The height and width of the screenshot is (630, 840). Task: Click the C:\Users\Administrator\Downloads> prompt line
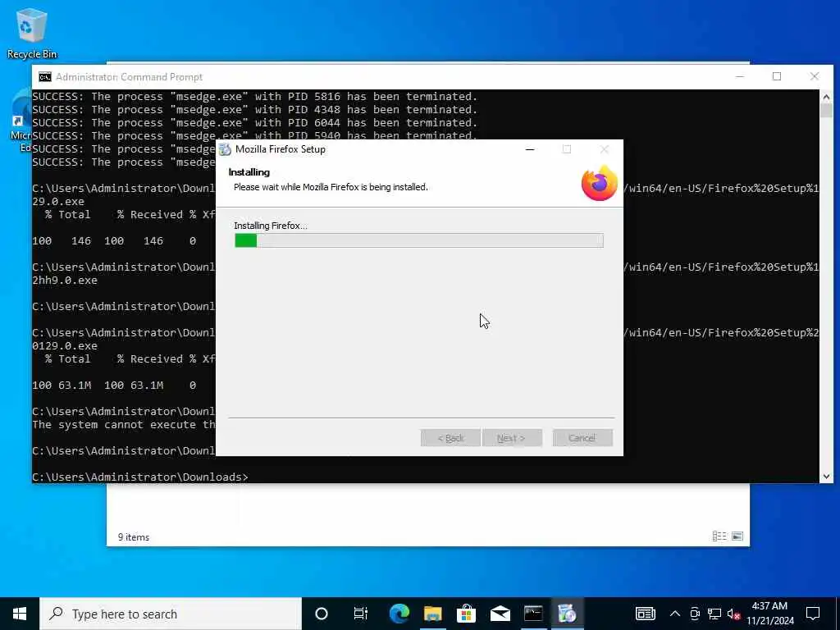[x=140, y=477]
